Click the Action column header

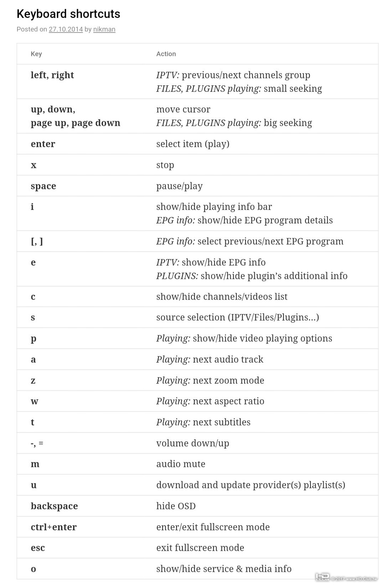tap(166, 54)
